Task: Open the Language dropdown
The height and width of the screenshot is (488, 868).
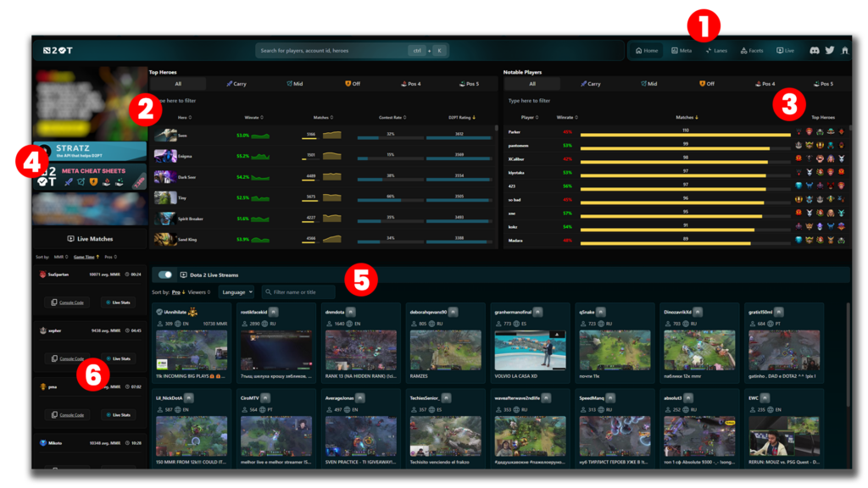Action: [x=236, y=292]
